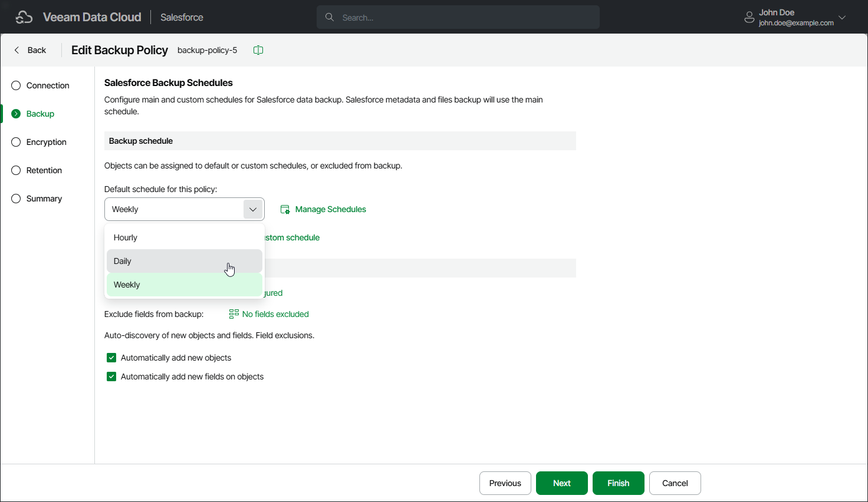Go to the Connection step

coord(48,85)
